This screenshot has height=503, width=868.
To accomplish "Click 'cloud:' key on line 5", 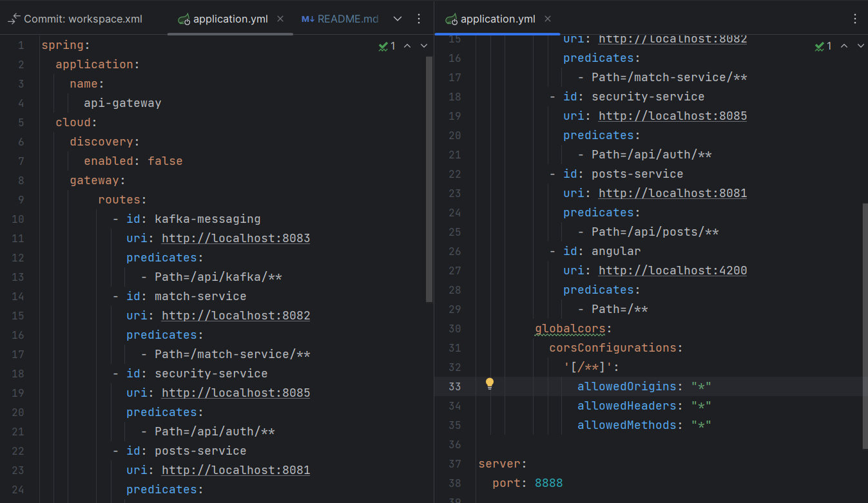I will [77, 122].
